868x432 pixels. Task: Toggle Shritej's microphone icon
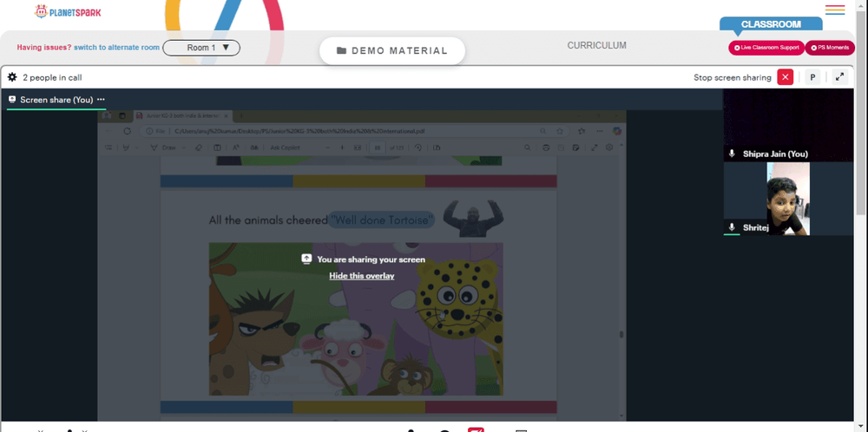coord(731,227)
